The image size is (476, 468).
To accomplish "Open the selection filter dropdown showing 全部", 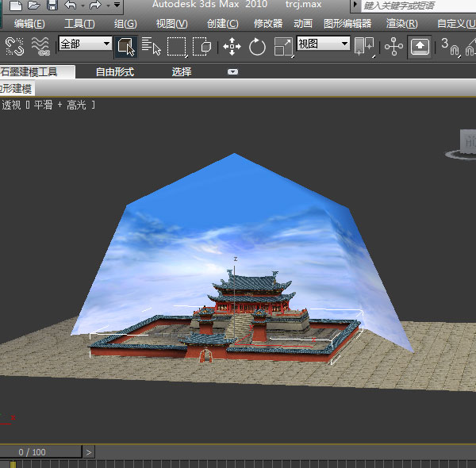I will click(x=86, y=44).
